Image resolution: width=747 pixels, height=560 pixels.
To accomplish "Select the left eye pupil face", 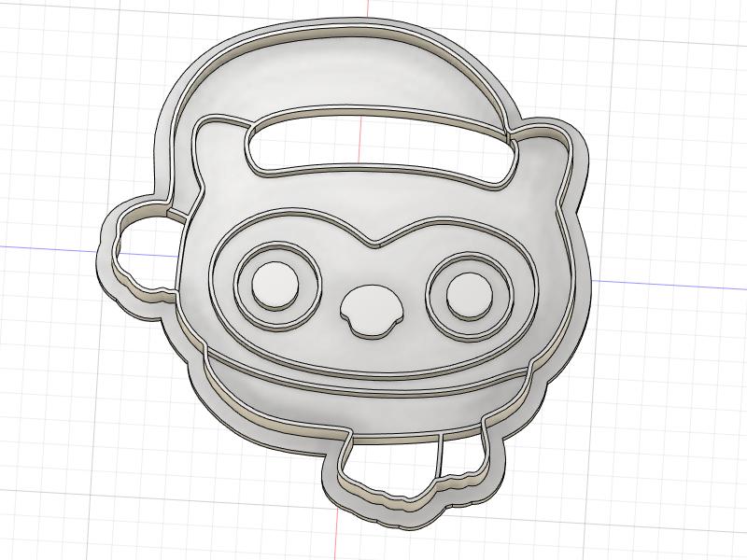I will [x=275, y=284].
